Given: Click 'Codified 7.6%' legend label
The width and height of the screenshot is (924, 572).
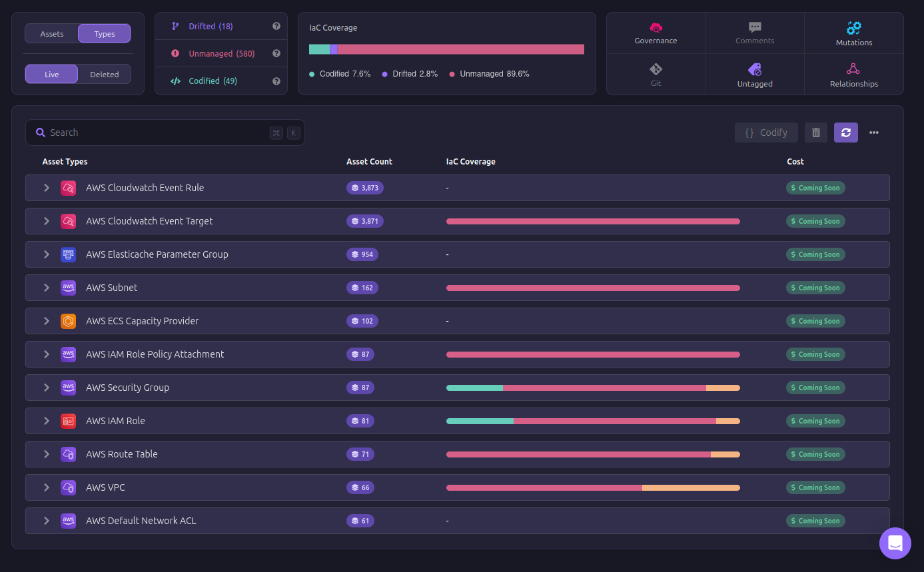Looking at the screenshot, I should pyautogui.click(x=345, y=74).
